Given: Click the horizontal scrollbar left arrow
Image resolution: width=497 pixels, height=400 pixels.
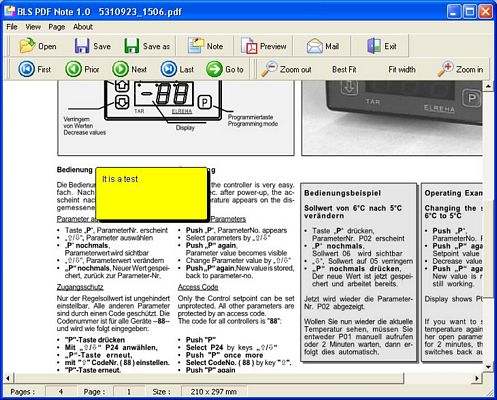Looking at the screenshot, I should coord(8,378).
